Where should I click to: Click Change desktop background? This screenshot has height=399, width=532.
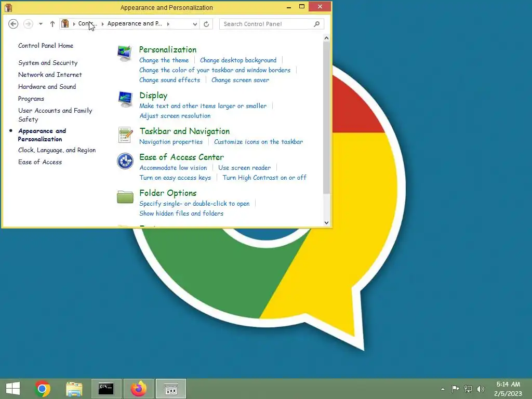(238, 60)
